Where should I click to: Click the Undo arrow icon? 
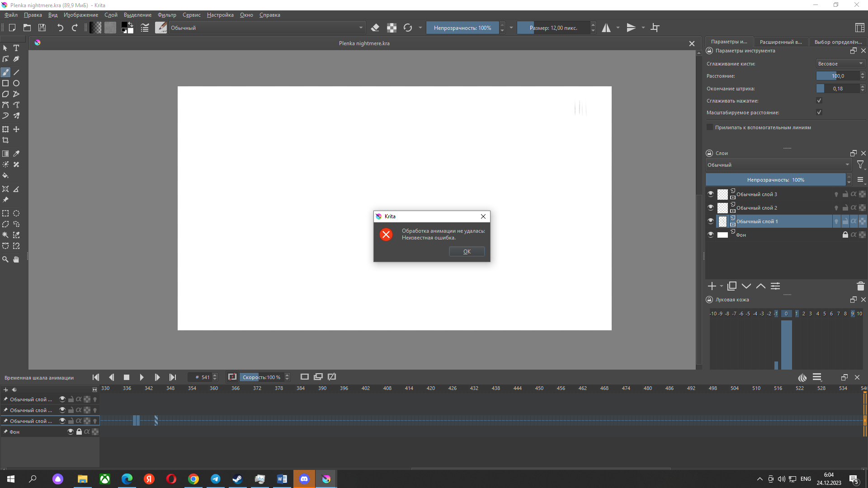pyautogui.click(x=60, y=28)
